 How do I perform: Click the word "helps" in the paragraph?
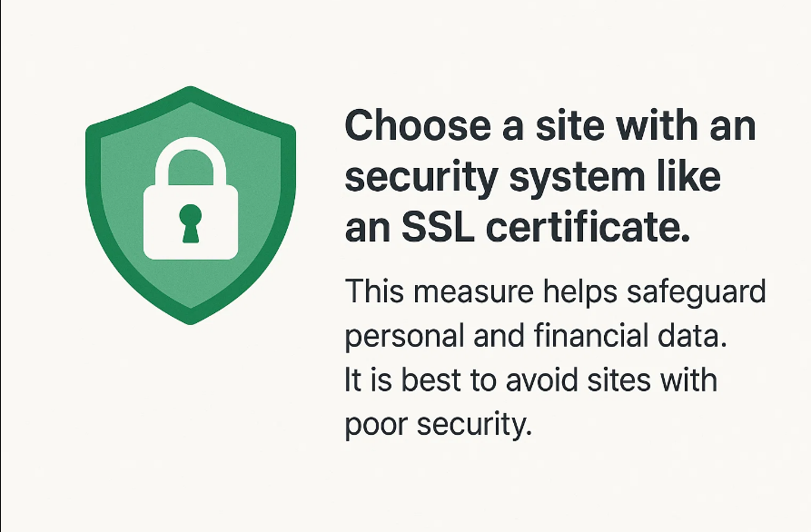coord(580,293)
